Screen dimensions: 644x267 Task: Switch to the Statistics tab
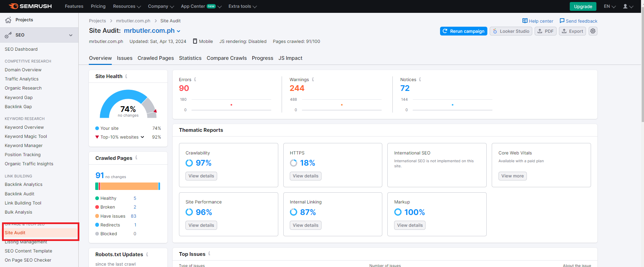pyautogui.click(x=190, y=58)
